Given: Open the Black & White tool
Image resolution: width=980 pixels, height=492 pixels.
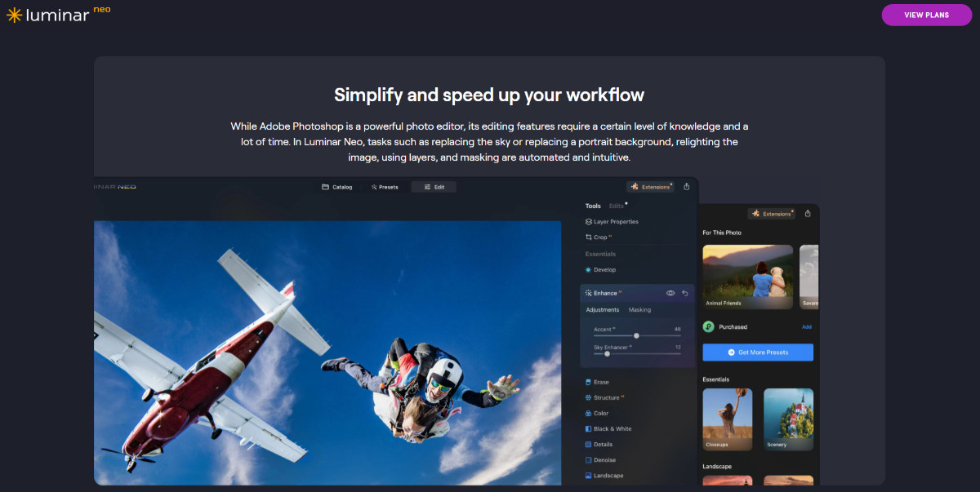Looking at the screenshot, I should pos(608,429).
